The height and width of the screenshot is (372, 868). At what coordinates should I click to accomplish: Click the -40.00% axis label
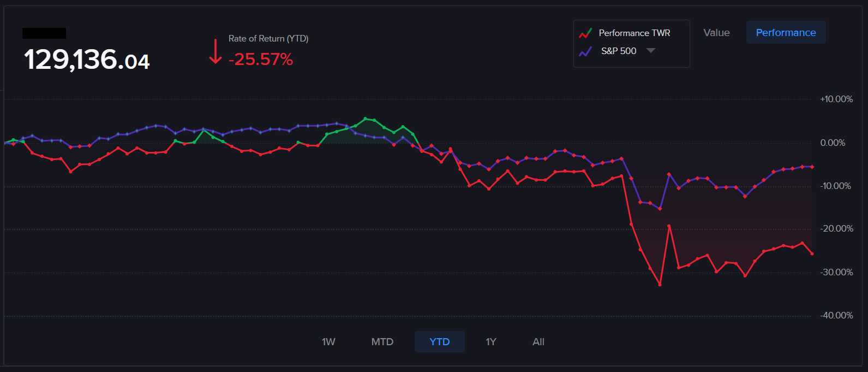pos(836,316)
